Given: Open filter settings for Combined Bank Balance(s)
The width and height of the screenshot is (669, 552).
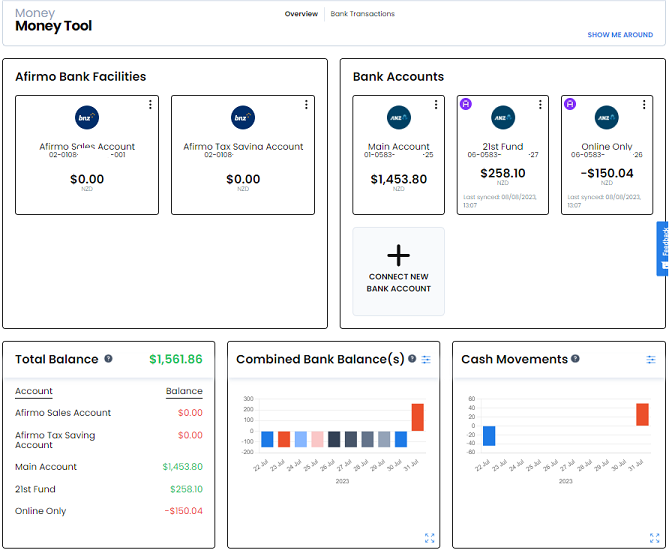Looking at the screenshot, I should [x=426, y=360].
